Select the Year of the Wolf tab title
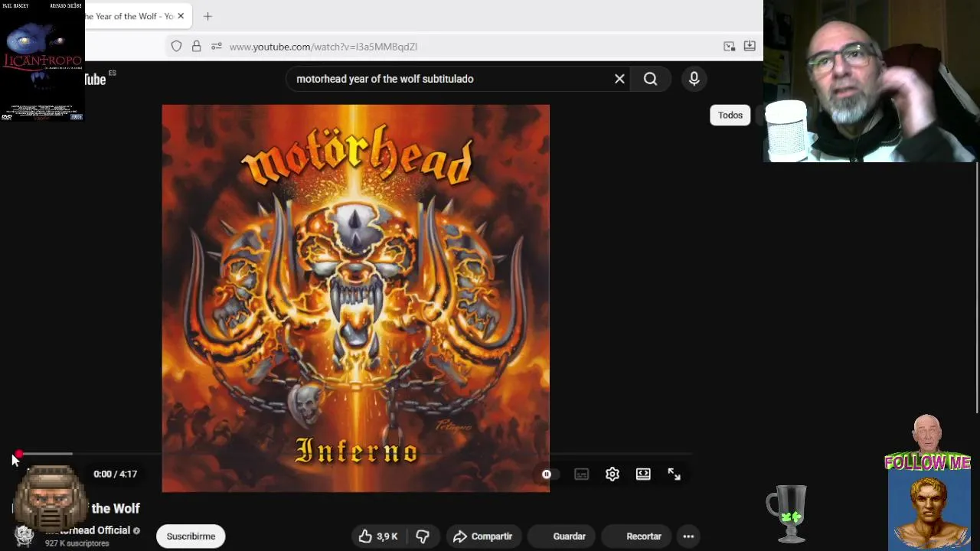The height and width of the screenshot is (551, 980). pyautogui.click(x=129, y=16)
